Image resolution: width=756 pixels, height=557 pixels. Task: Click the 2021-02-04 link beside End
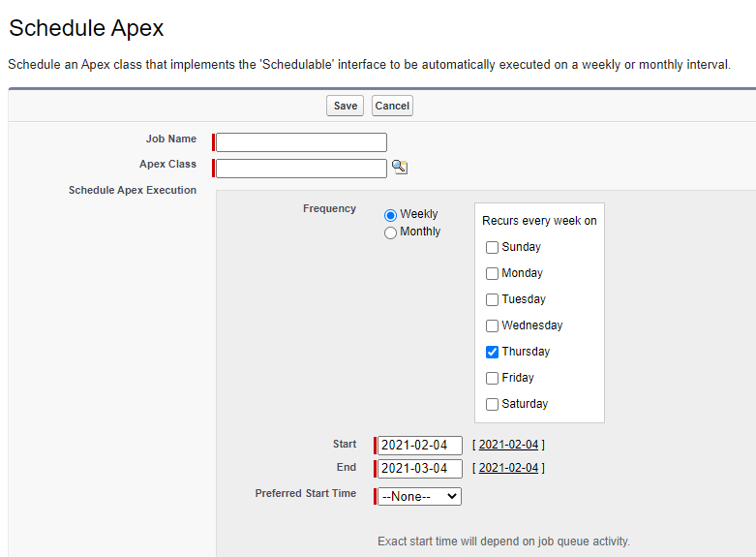point(508,468)
